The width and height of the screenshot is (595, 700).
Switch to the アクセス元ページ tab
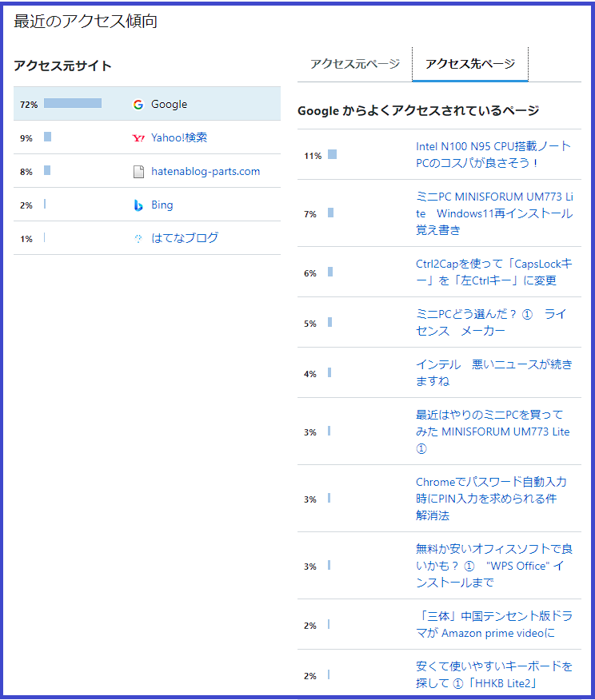354,64
